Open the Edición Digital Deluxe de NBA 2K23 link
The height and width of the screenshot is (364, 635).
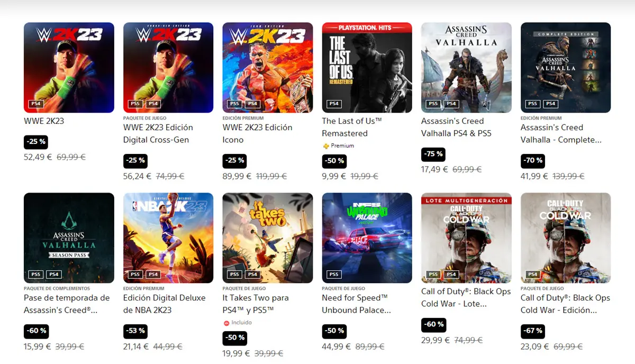164,304
